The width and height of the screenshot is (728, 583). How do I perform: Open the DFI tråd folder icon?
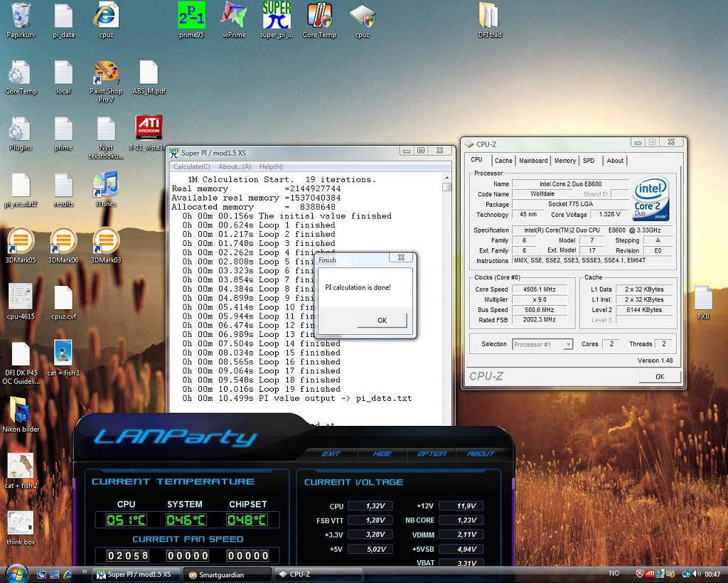tap(489, 20)
